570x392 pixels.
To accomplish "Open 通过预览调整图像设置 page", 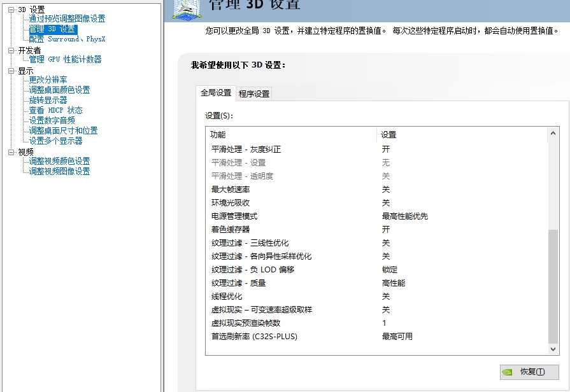I will [68, 18].
